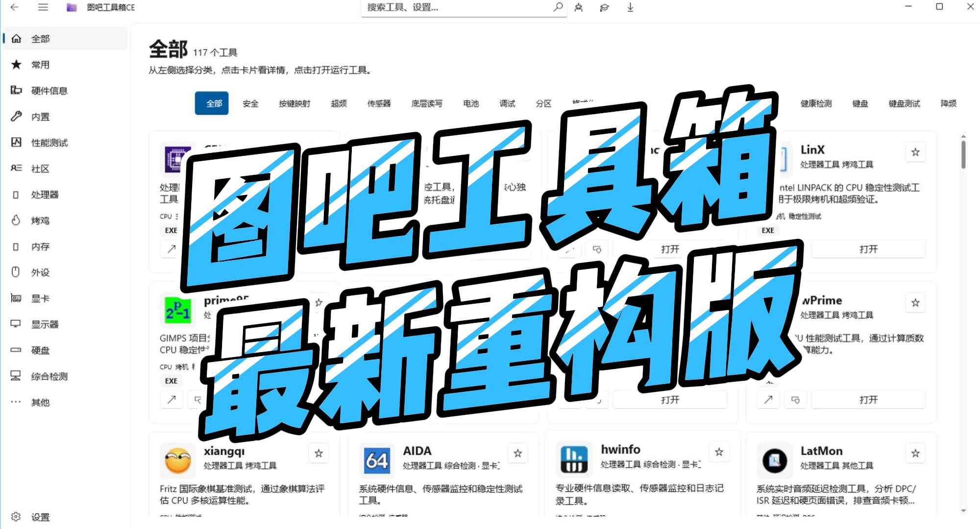Click the back arrow in title bar
980x529 pixels.
pyautogui.click(x=14, y=7)
